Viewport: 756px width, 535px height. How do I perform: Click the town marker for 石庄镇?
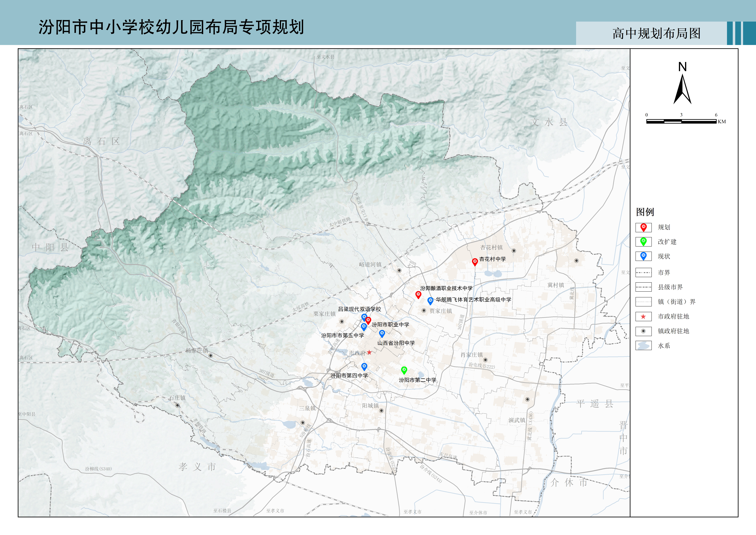(177, 405)
